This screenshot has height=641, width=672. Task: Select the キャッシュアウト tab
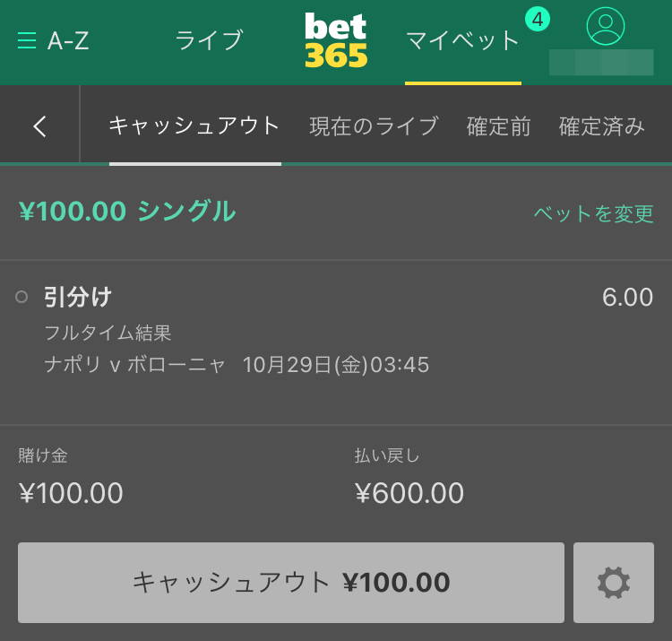194,126
